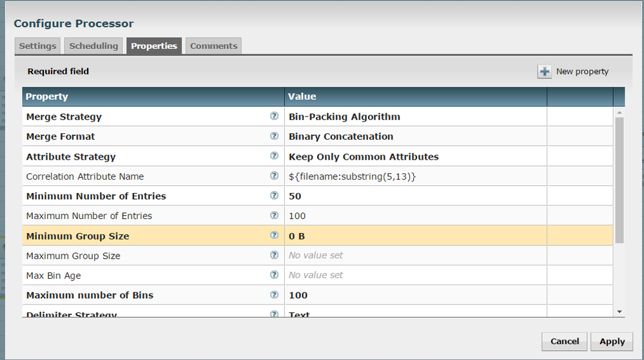Click help icon for Correlation Attribute Name
Image resolution: width=644 pixels, height=360 pixels.
pyautogui.click(x=274, y=176)
